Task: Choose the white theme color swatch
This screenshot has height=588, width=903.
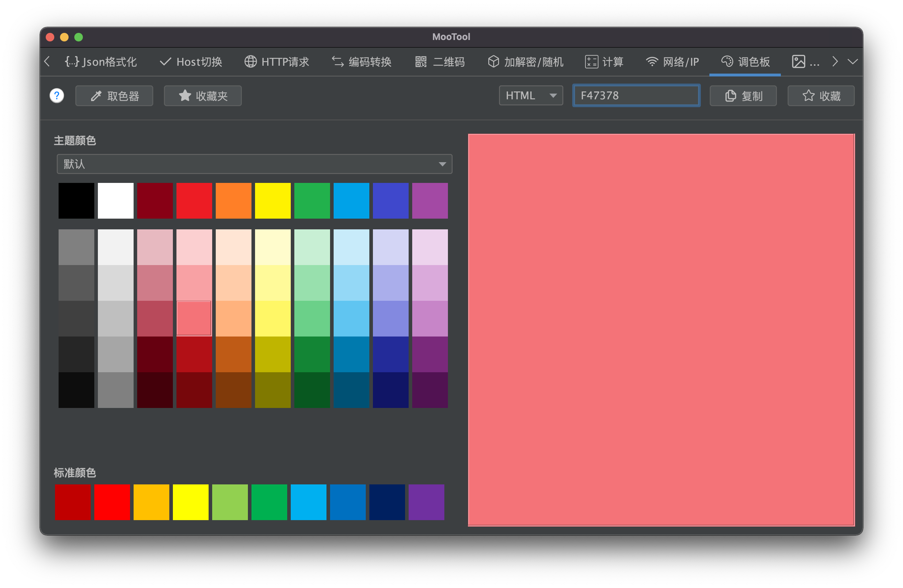Action: (x=115, y=200)
